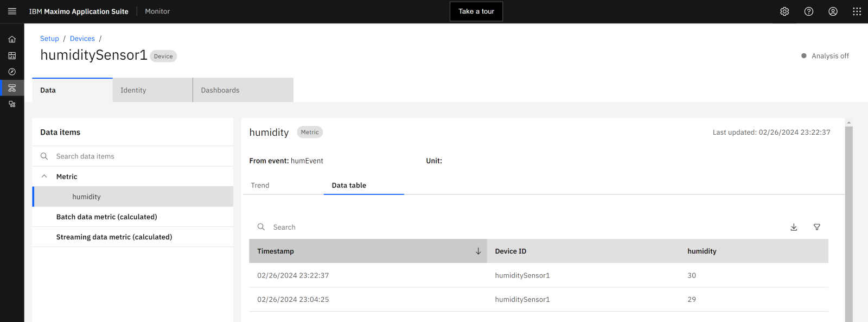Image resolution: width=868 pixels, height=322 pixels.
Task: Click the compass Explore sidebar icon
Action: [12, 72]
